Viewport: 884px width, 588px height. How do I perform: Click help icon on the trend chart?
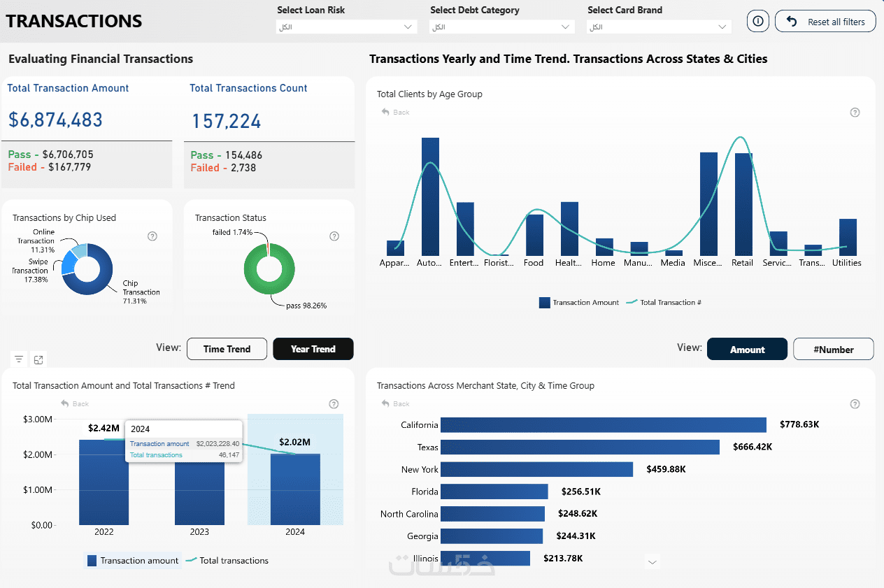click(334, 403)
